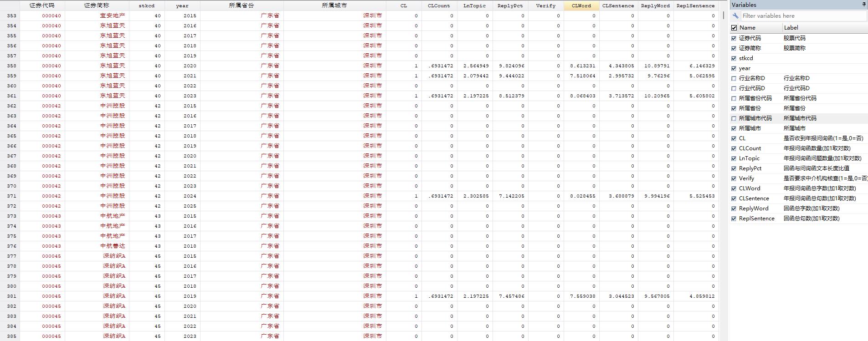Sort variables by the Name column header
The width and height of the screenshot is (868, 341).
760,28
